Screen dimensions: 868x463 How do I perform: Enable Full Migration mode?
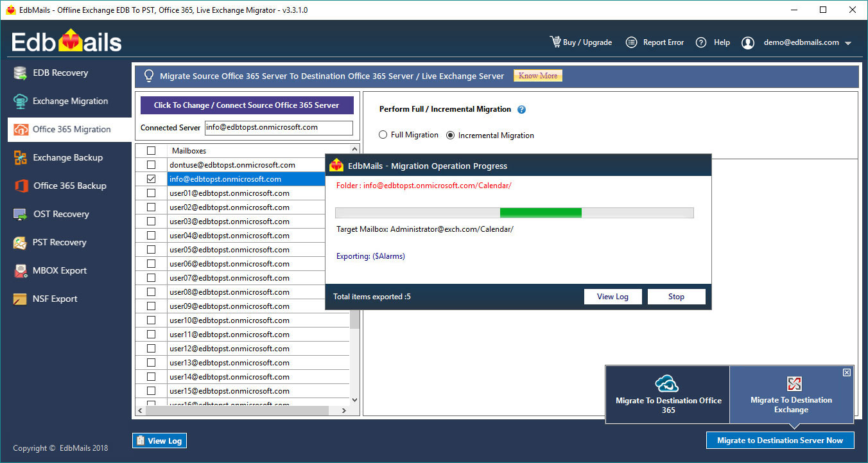(383, 135)
